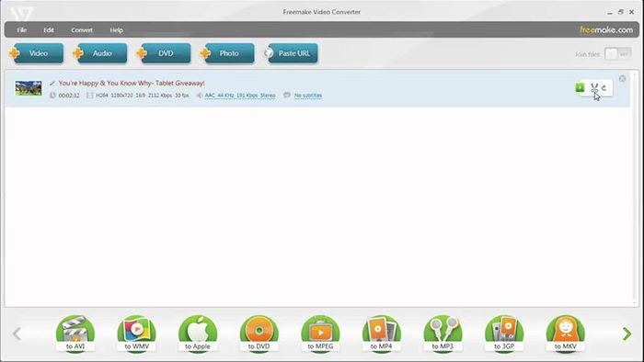This screenshot has height=362, width=644.
Task: Select the to MP3 audio icon
Action: (x=443, y=334)
